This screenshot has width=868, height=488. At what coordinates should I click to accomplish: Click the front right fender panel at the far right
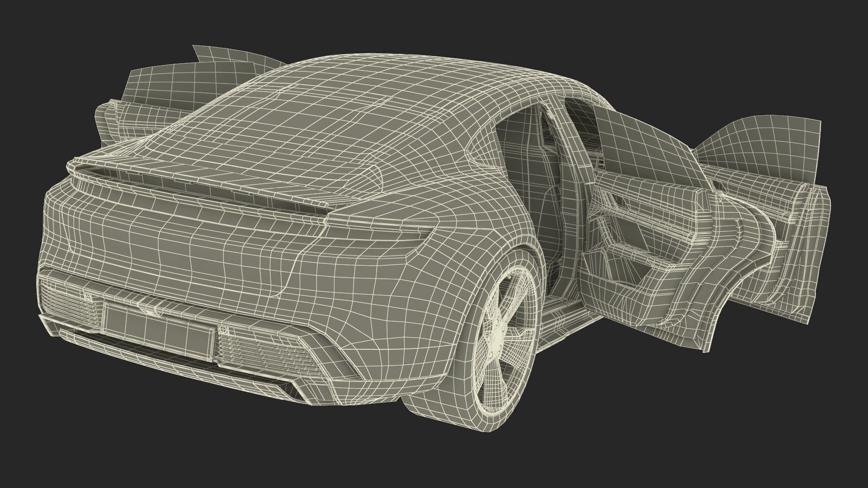[x=814, y=253]
